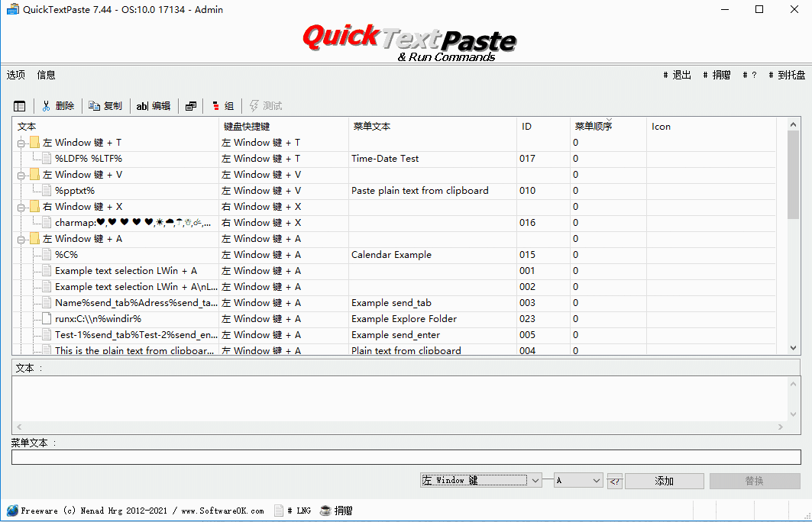Click the 添加 button to add entry
Screen dimensions: 812x522
coord(664,480)
